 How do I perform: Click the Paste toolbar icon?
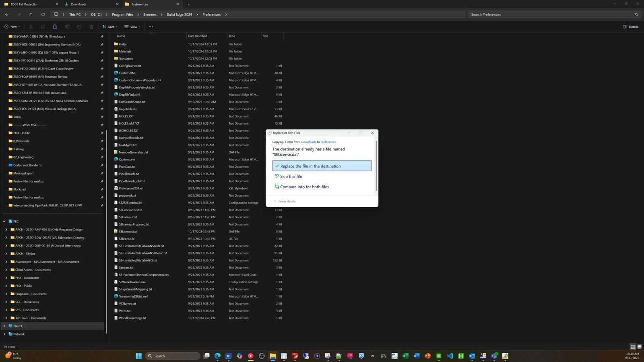(x=55, y=27)
